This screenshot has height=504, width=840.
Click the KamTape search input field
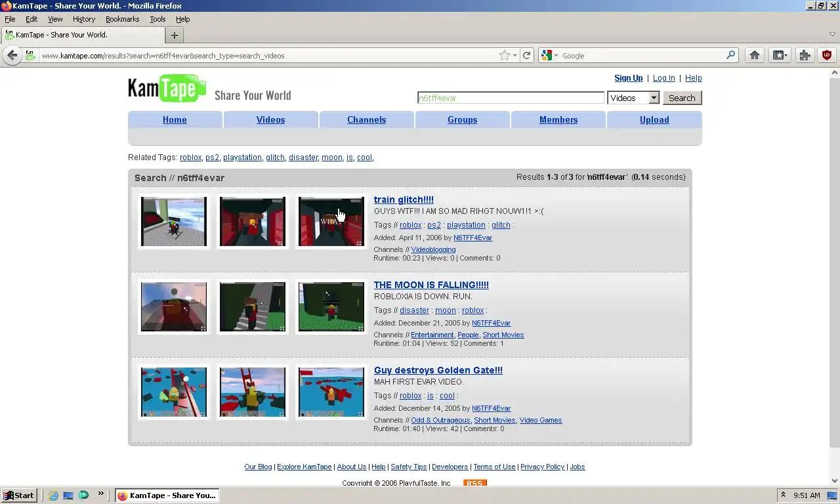tap(511, 98)
